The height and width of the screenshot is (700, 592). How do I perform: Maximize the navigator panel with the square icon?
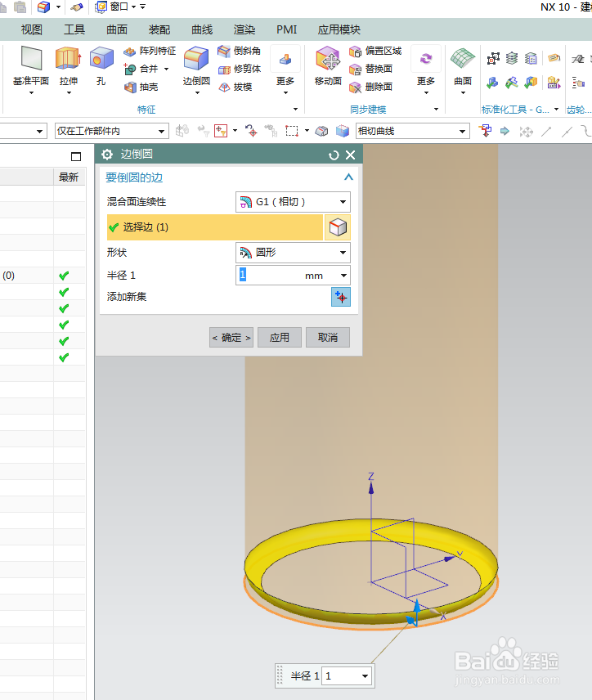[x=76, y=157]
